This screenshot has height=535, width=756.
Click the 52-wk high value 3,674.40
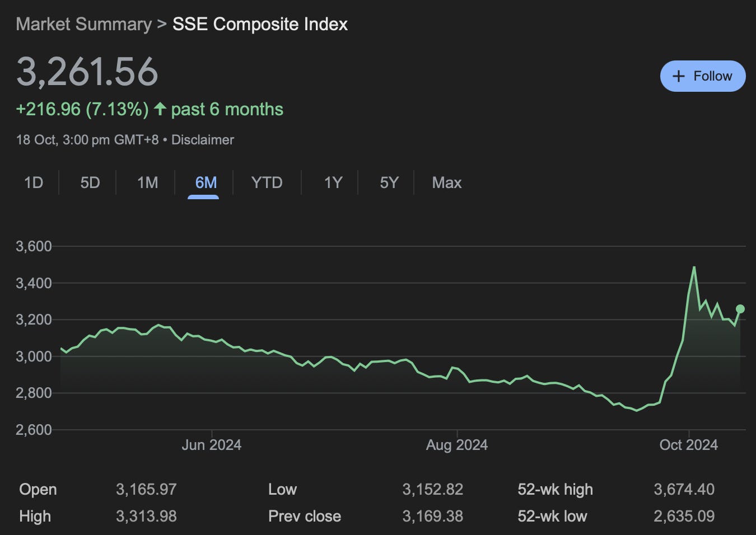click(x=684, y=490)
